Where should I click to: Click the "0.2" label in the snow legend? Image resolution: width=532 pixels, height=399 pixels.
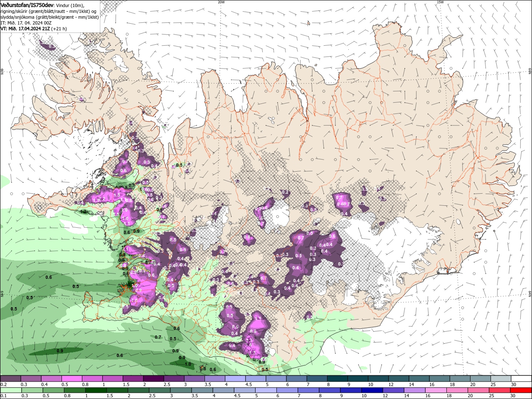click(x=4, y=384)
